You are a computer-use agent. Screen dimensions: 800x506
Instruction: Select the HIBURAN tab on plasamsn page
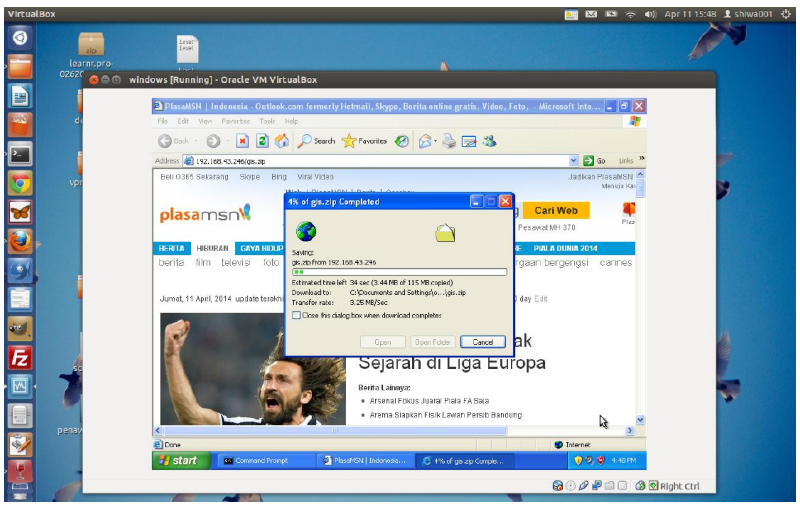212,248
